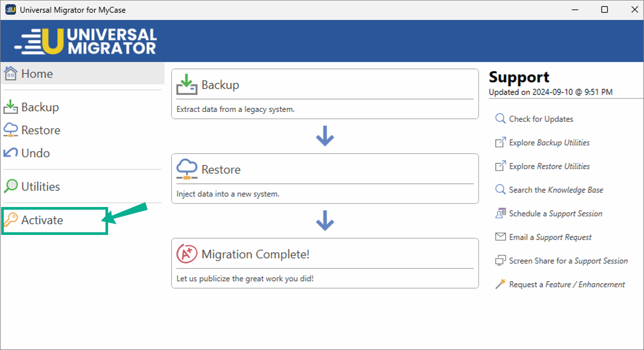Click the Knowledge Base search icon

point(500,190)
